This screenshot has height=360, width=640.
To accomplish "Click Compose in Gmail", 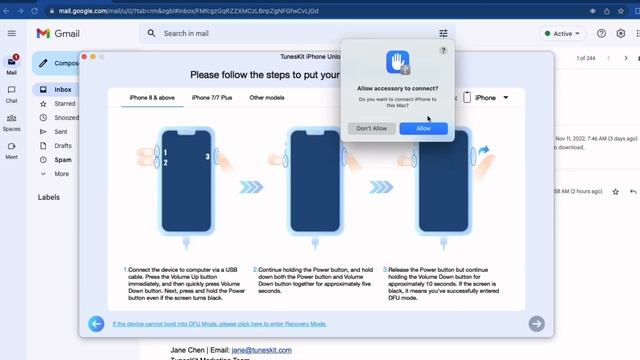I will [56, 63].
